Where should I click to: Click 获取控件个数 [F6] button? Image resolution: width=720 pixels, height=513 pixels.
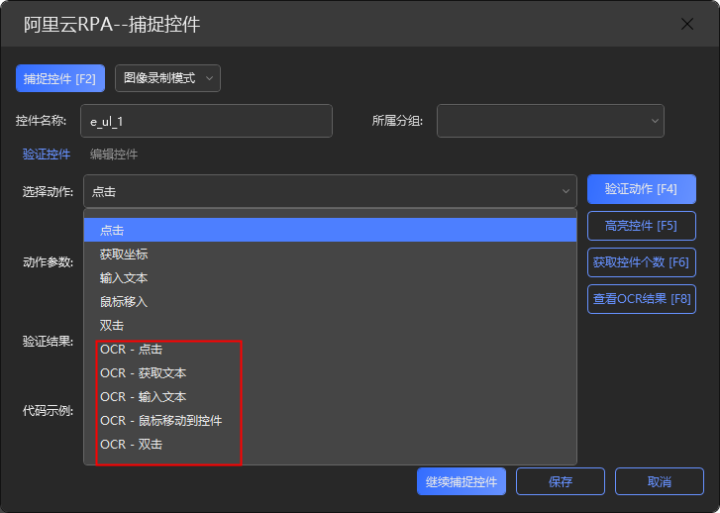641,262
